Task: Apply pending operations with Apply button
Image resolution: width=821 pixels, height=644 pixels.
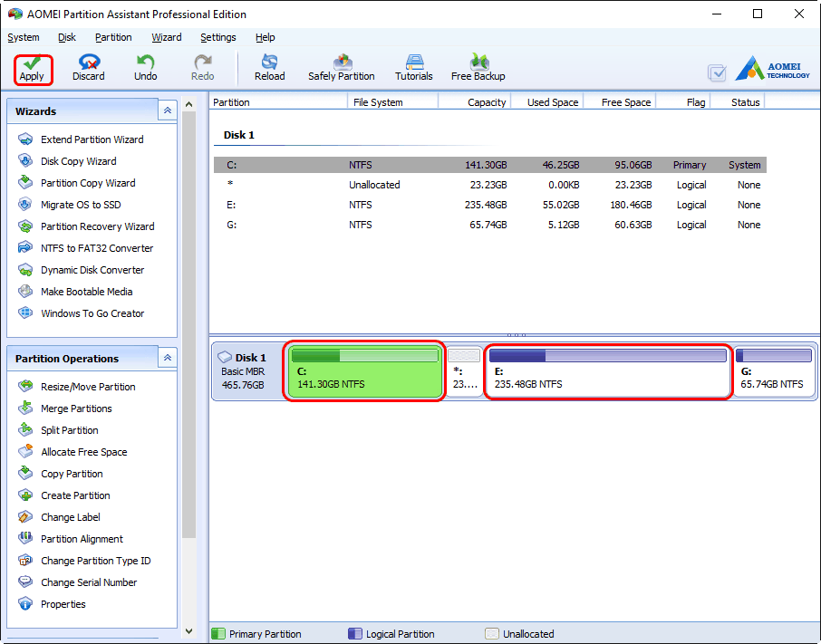Action: [33, 69]
